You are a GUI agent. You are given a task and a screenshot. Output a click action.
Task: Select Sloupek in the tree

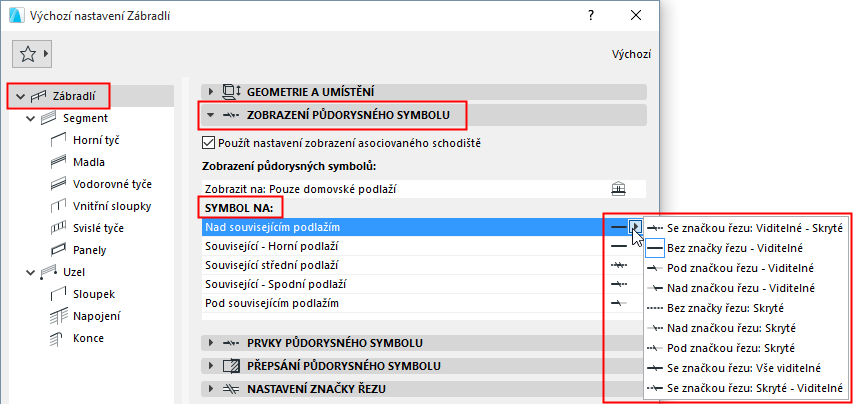[94, 294]
